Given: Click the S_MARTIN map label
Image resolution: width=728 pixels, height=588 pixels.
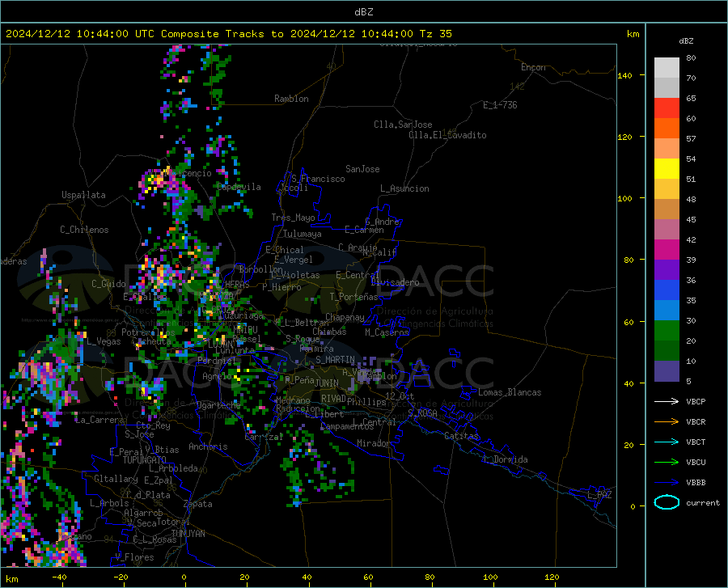Looking at the screenshot, I should tap(335, 360).
